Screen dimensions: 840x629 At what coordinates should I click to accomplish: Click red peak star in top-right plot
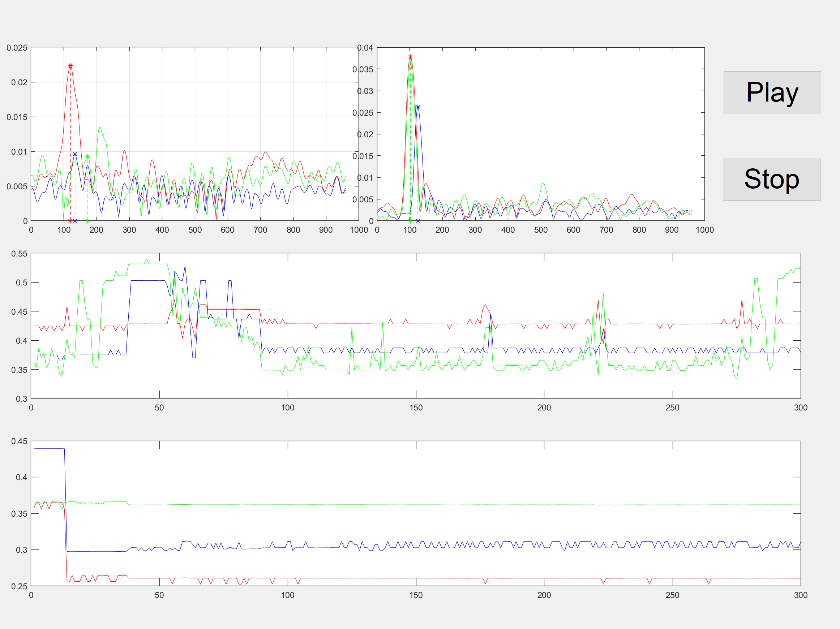click(410, 57)
